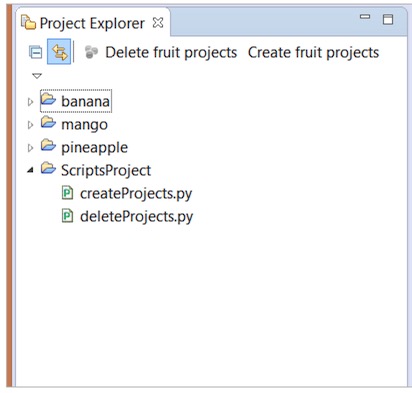
Task: Expand the pineapple project node
Action: coord(30,148)
